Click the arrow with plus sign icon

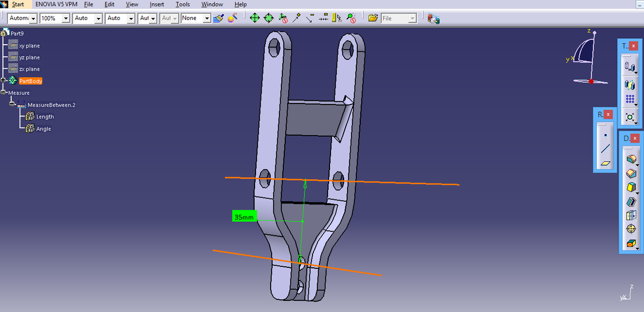pyautogui.click(x=296, y=18)
